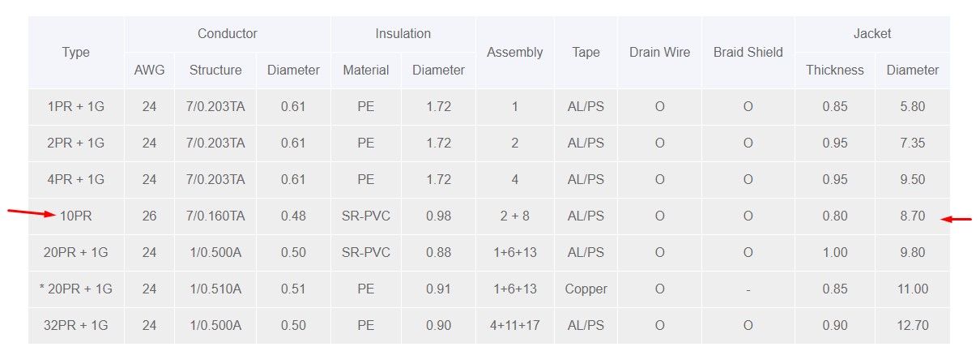The width and height of the screenshot is (980, 351).
Task: Click the 4+11+17 assembly cell
Action: 514,326
